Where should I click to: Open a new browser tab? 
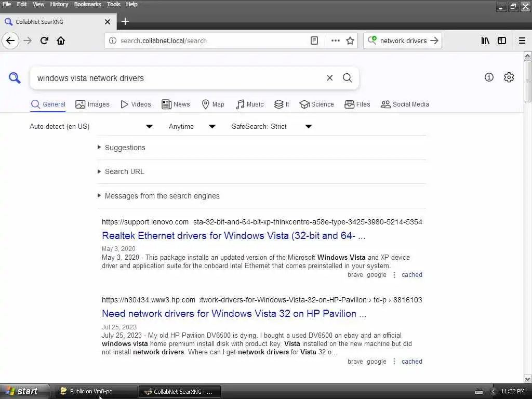pos(125,22)
